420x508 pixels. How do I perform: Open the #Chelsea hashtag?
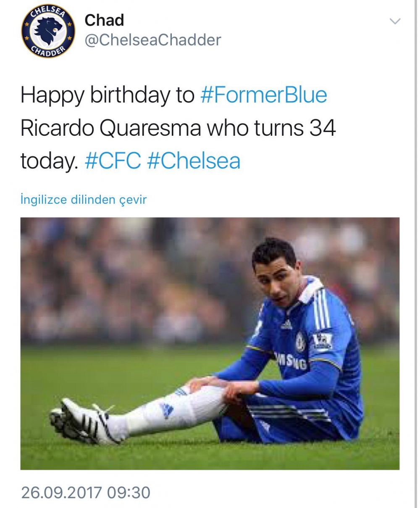pos(194,161)
